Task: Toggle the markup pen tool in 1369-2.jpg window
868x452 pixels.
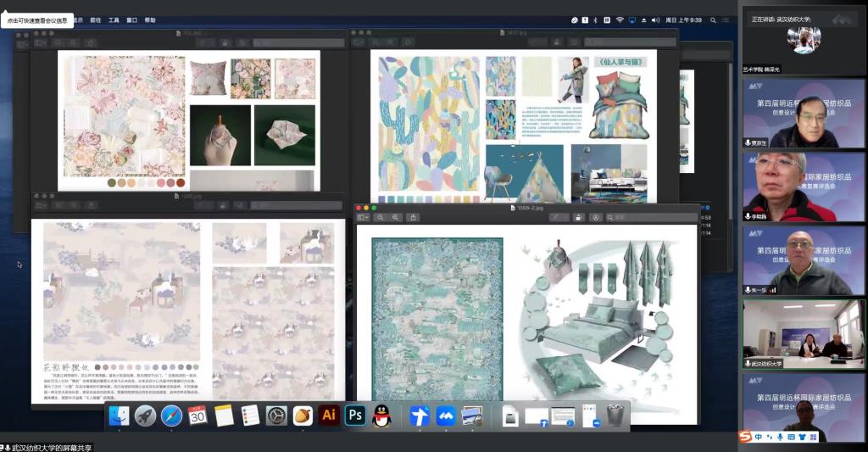Action: pos(559,217)
